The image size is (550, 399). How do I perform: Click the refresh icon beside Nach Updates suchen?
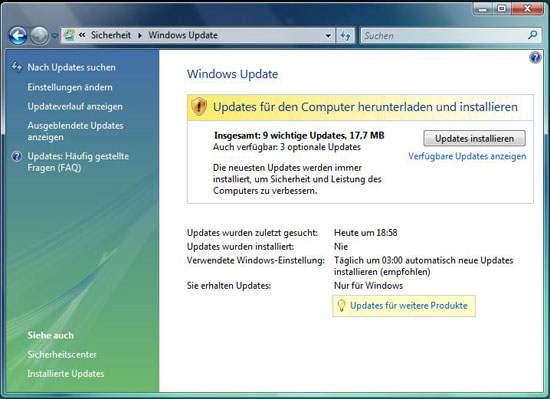tap(17, 67)
